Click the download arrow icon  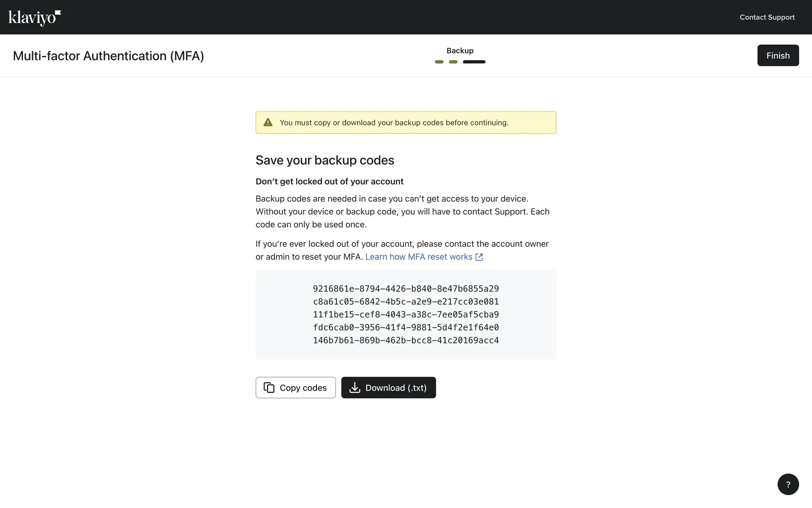click(355, 388)
